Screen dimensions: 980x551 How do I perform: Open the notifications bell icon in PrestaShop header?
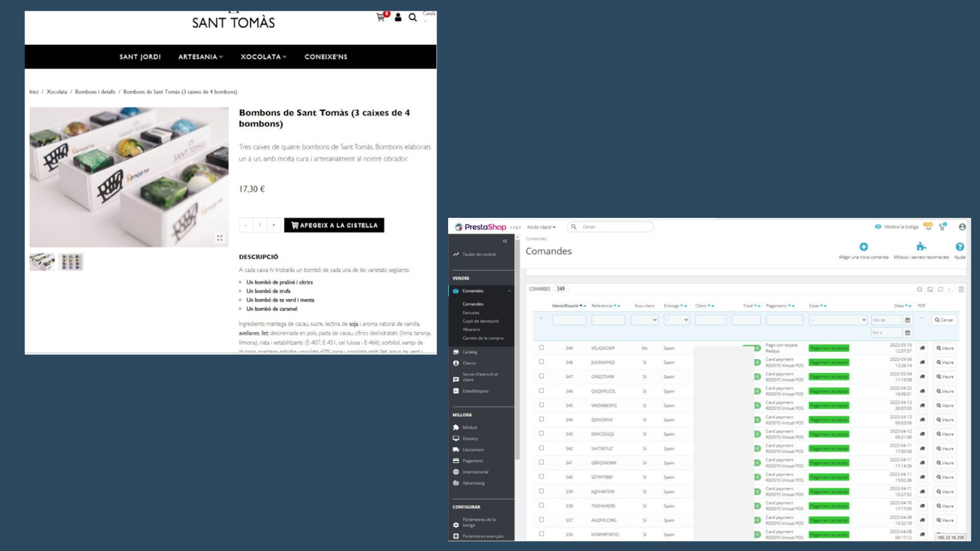(x=928, y=227)
